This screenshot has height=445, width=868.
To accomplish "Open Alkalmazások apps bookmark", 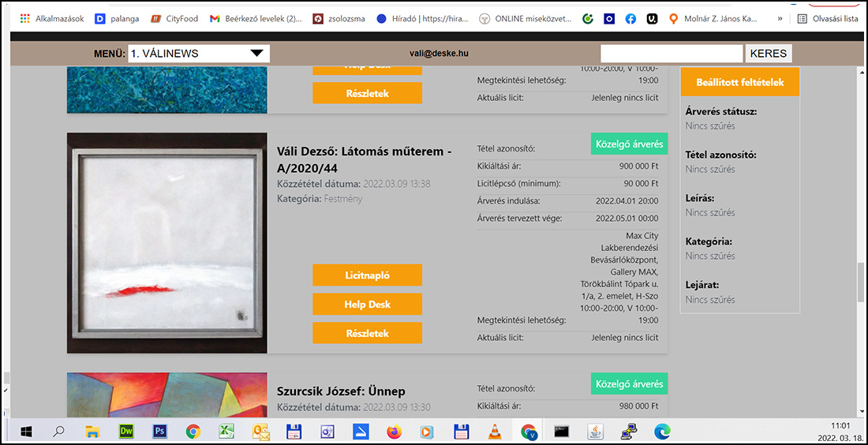I will click(51, 18).
